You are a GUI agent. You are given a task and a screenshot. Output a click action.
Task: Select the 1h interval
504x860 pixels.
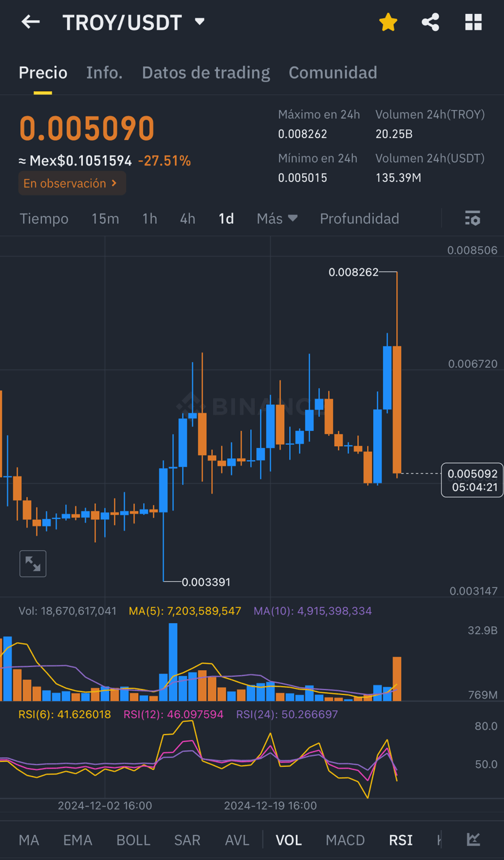coord(150,218)
